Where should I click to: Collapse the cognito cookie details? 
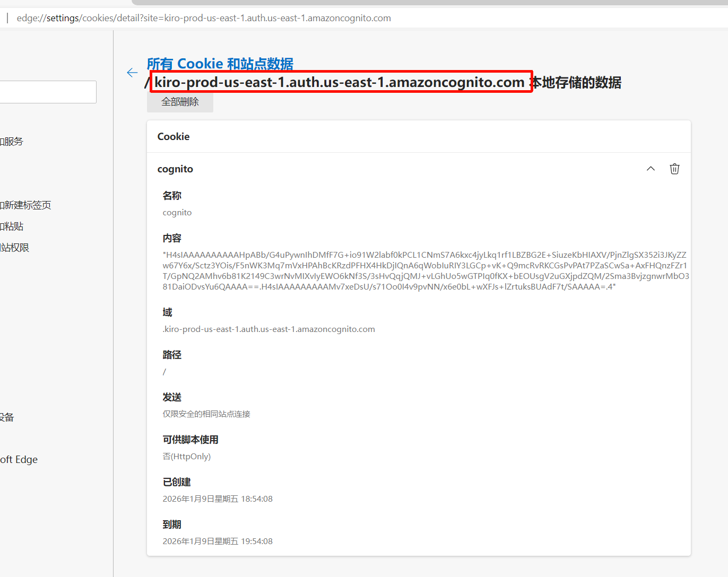(x=651, y=169)
